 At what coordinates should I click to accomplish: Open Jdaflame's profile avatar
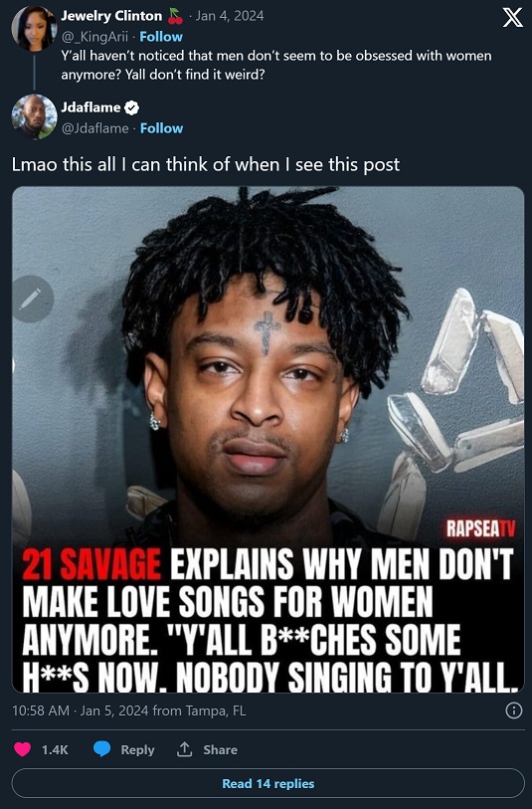pos(34,116)
